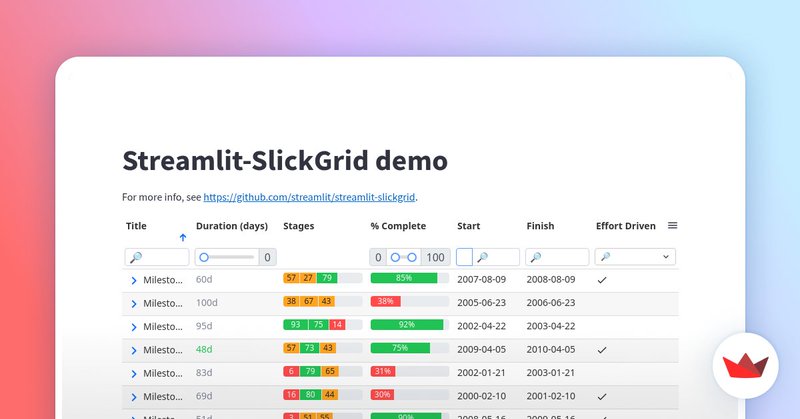This screenshot has height=419, width=800.
Task: Click the % Complete filter maximum value 100
Action: click(435, 257)
